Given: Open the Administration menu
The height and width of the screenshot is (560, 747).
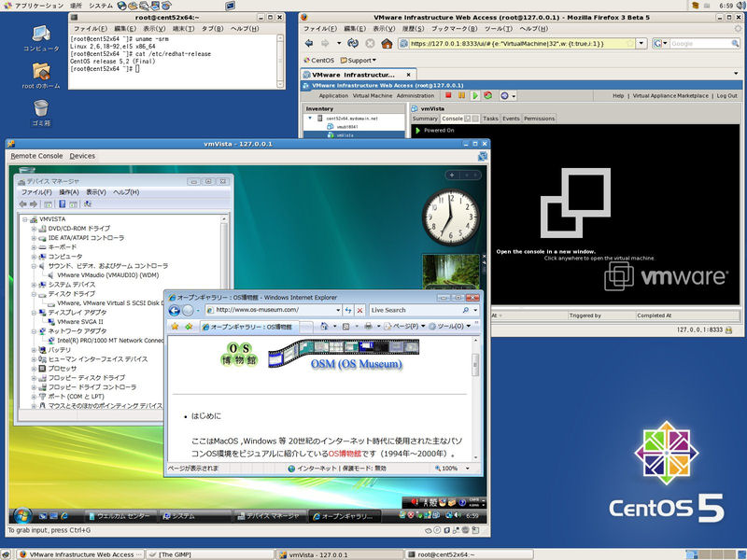Looking at the screenshot, I should pos(416,96).
